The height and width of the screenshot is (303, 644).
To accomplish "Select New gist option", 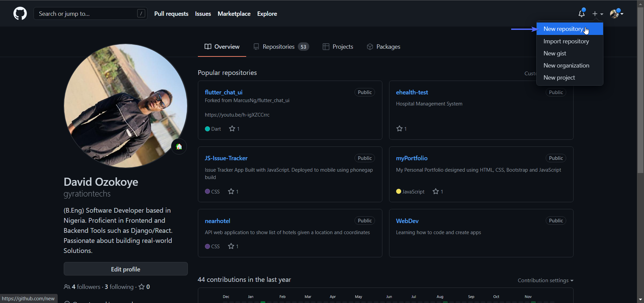I will click(570, 53).
